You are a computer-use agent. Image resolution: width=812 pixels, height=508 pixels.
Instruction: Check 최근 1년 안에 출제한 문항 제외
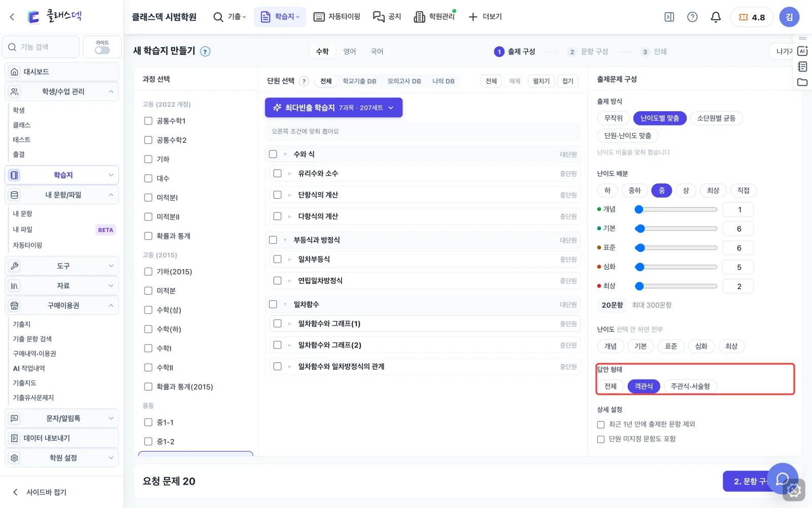(601, 425)
